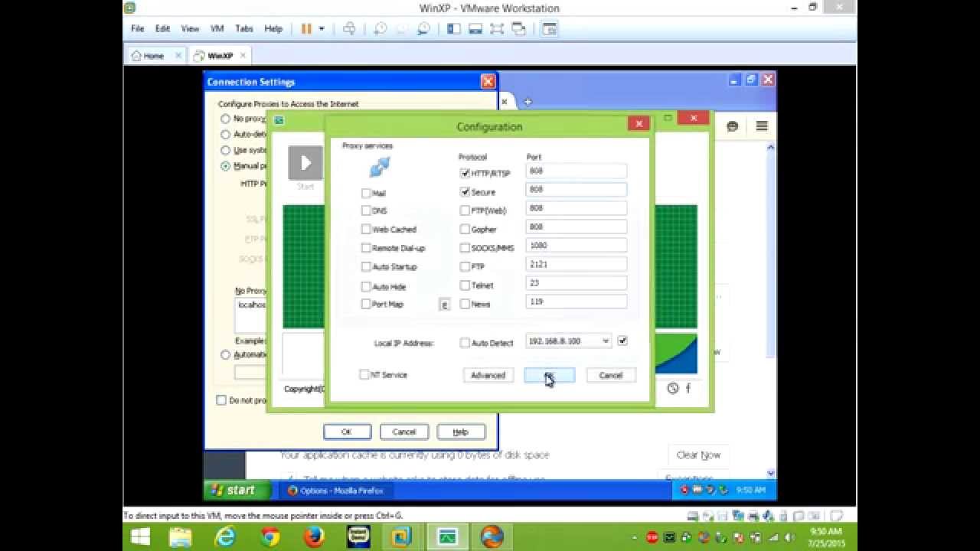Click Cancel in Connection Settings dialog
The height and width of the screenshot is (551, 980).
[403, 432]
